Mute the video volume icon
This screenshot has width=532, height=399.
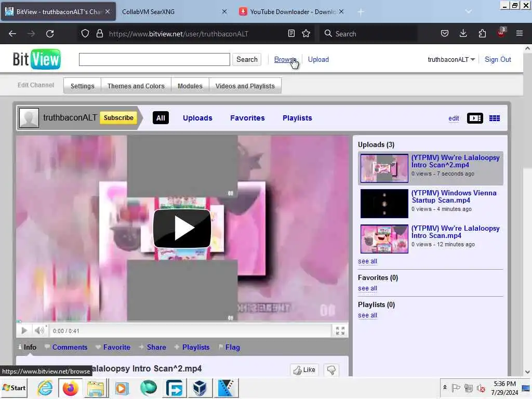pyautogui.click(x=39, y=330)
